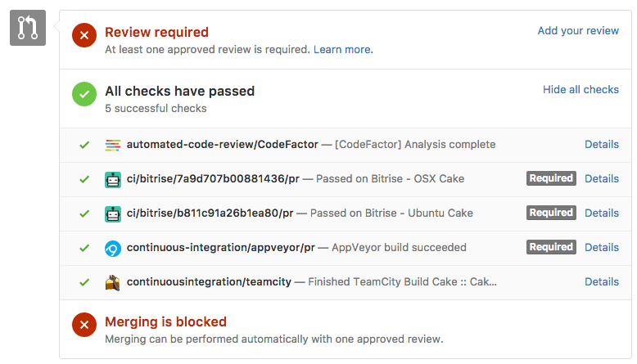Collapse the list via Hide all checks
The width and height of the screenshot is (637, 364).
[581, 89]
